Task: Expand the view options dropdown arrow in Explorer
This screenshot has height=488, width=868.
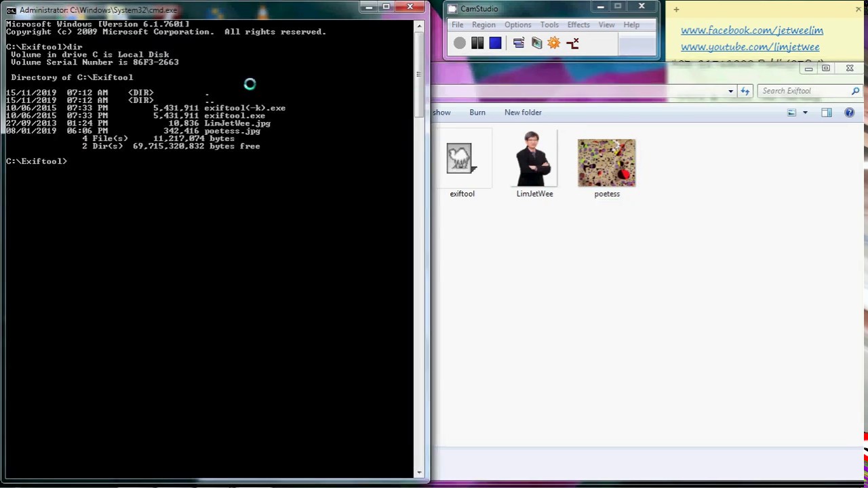Action: [x=805, y=113]
